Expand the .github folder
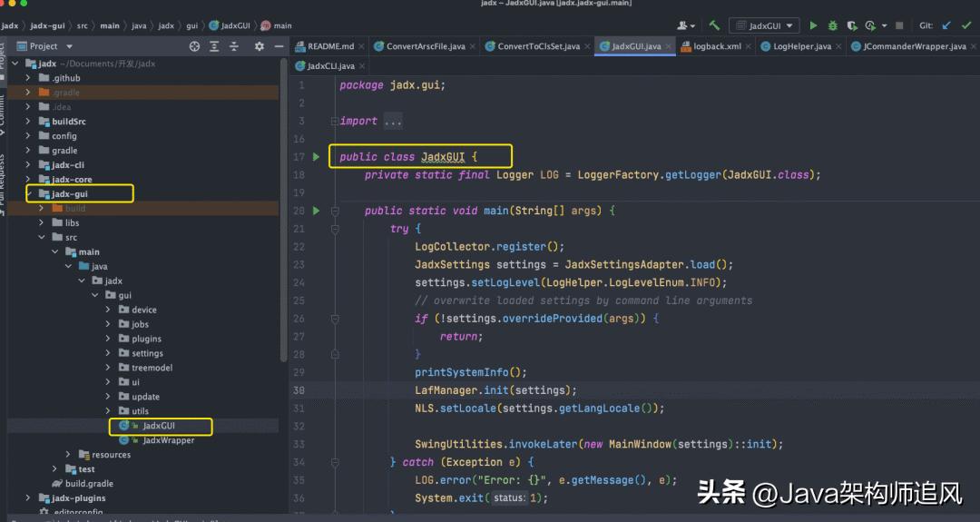Viewport: 980px width, 522px height. click(28, 77)
